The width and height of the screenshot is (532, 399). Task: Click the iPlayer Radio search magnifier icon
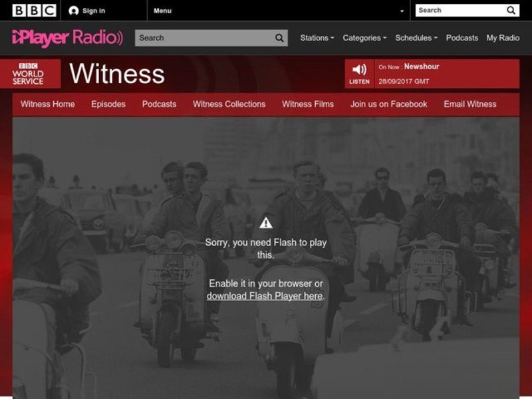point(280,38)
